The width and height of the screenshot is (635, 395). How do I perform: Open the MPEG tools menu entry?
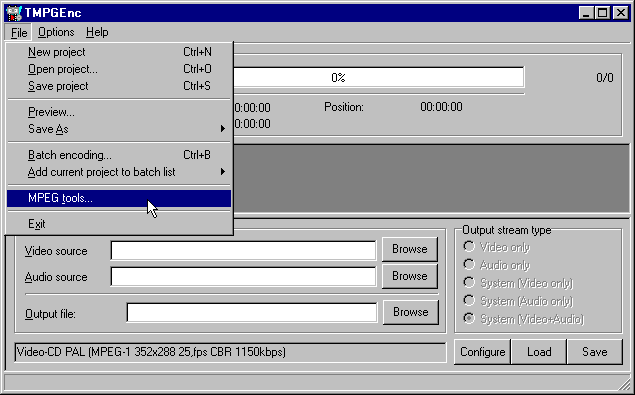119,198
